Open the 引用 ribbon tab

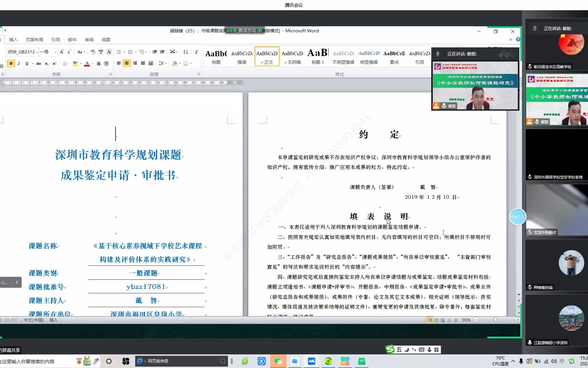coord(55,40)
